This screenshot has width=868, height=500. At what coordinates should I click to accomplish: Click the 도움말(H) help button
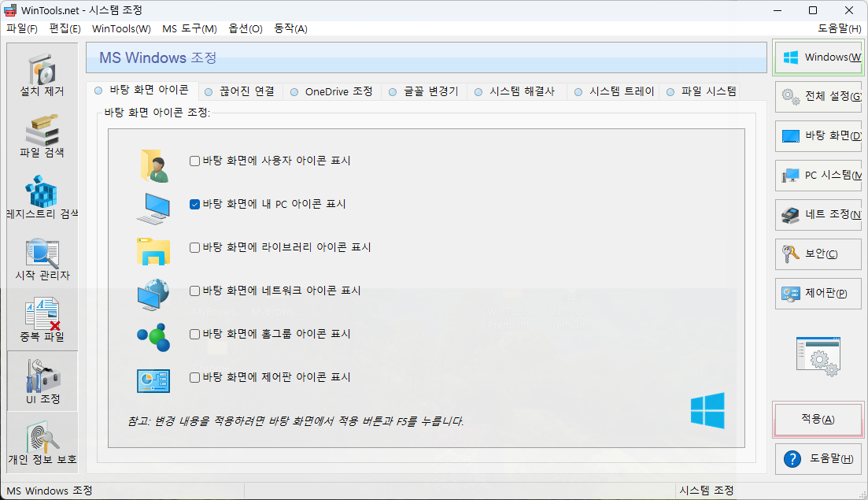pos(818,459)
